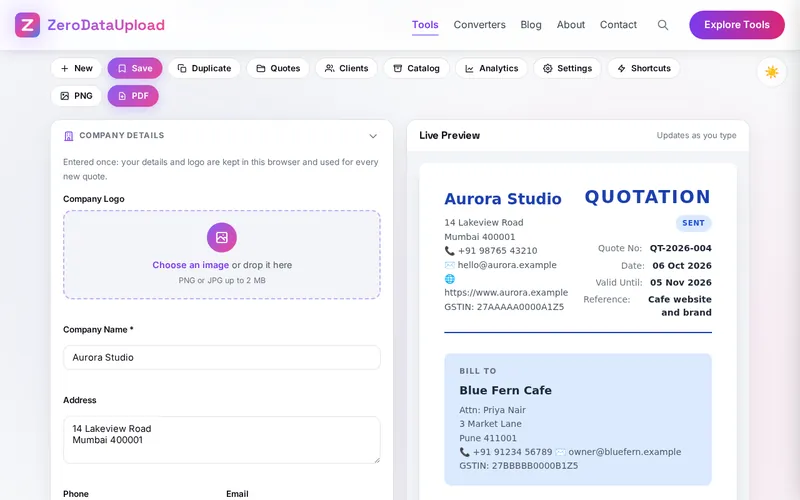Collapse the Company Details section chevron
The width and height of the screenshot is (800, 500).
(x=373, y=136)
